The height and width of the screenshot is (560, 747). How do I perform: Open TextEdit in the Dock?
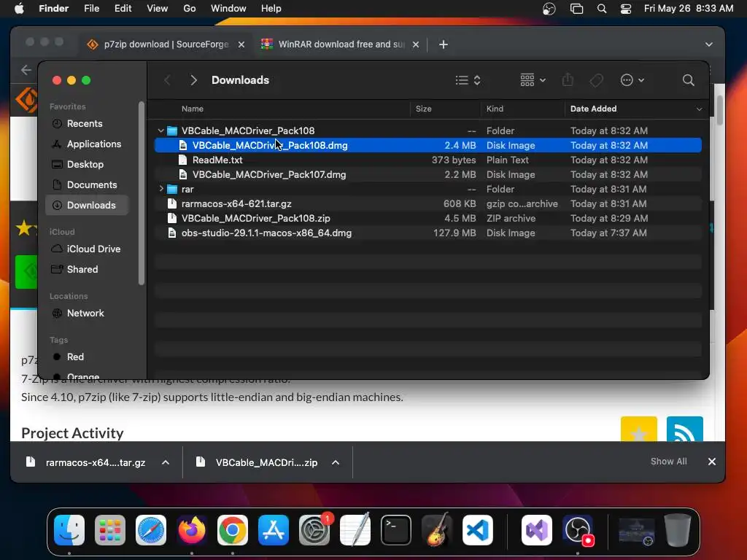(355, 530)
